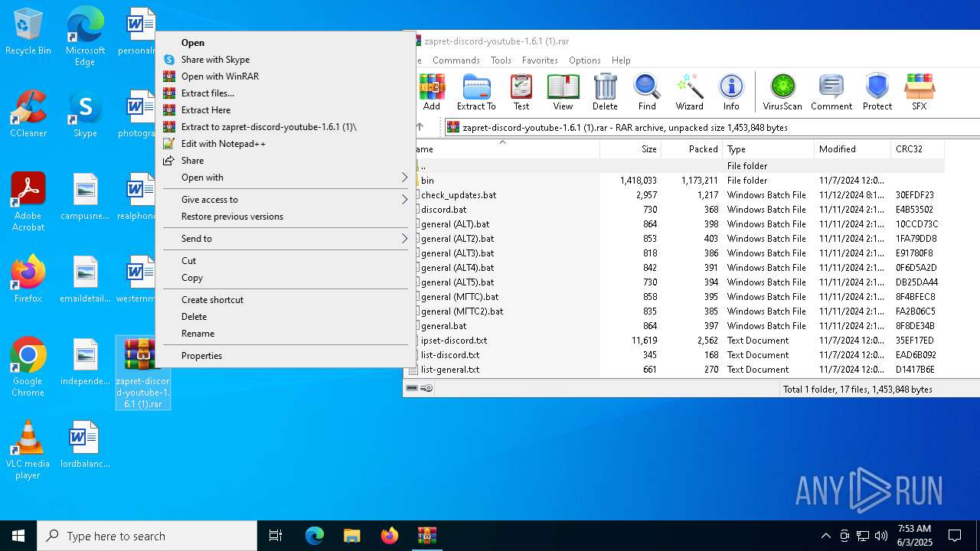Image resolution: width=980 pixels, height=551 pixels.
Task: Choose Restore previous versions
Action: 286,217
